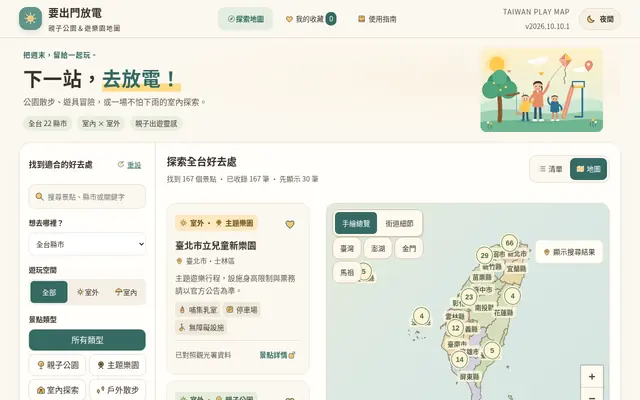
Task: Jump the map to 馬祖
Action: (347, 272)
